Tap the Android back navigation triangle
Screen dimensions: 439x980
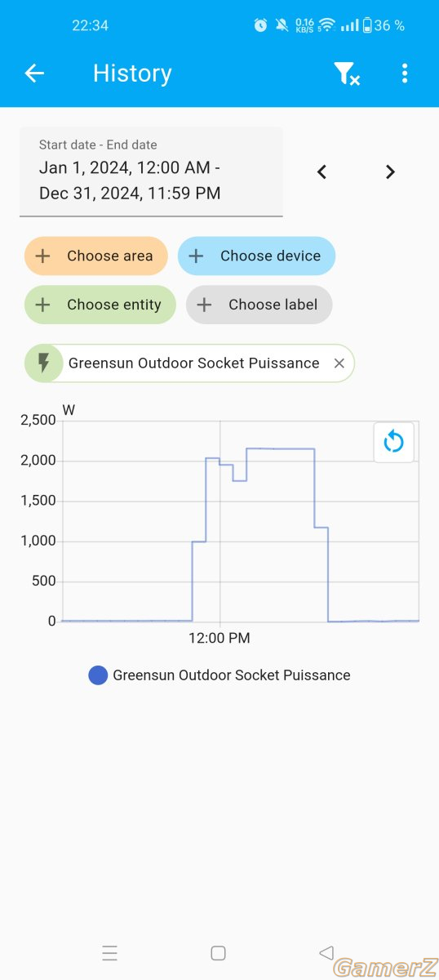tap(326, 952)
